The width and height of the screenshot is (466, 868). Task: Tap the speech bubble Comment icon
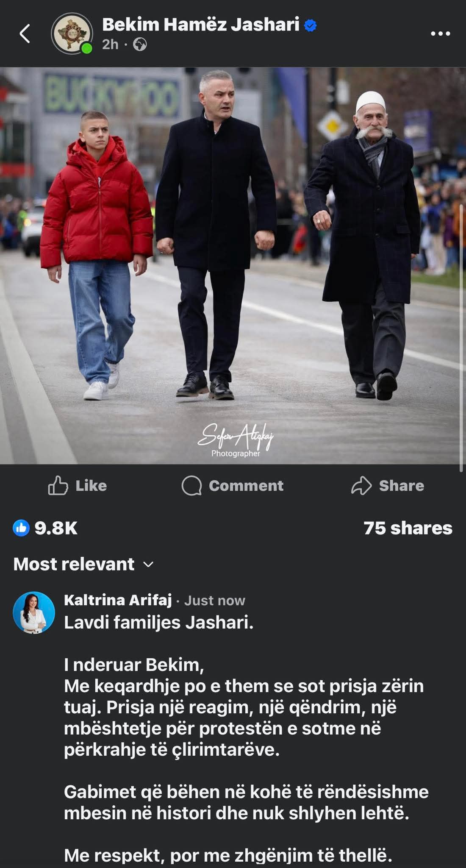191,486
